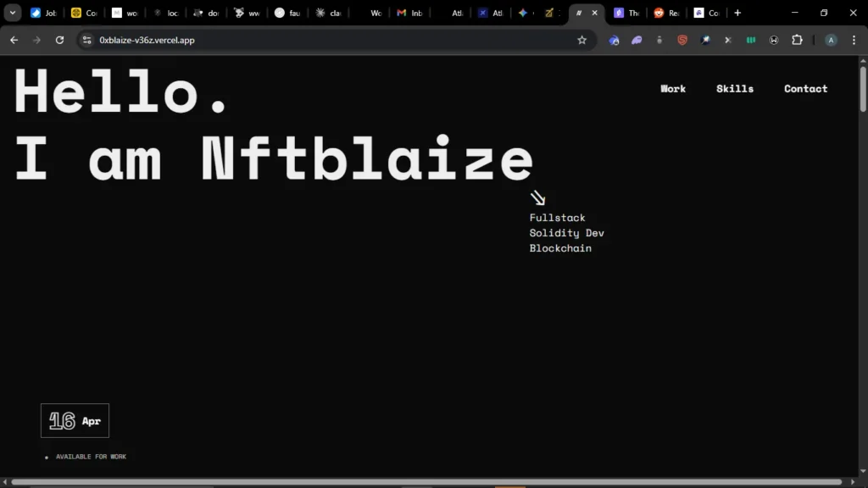Select the magic wand extension icon

pyautogui.click(x=705, y=40)
